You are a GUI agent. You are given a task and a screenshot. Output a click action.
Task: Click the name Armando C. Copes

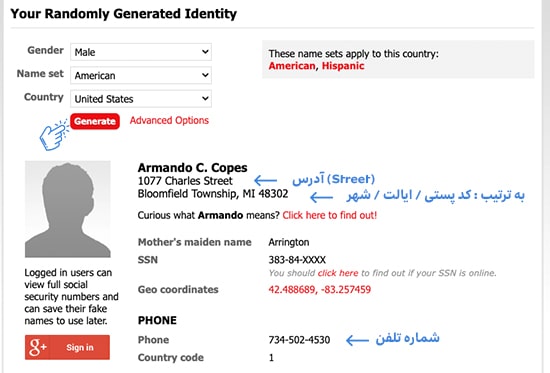[193, 168]
